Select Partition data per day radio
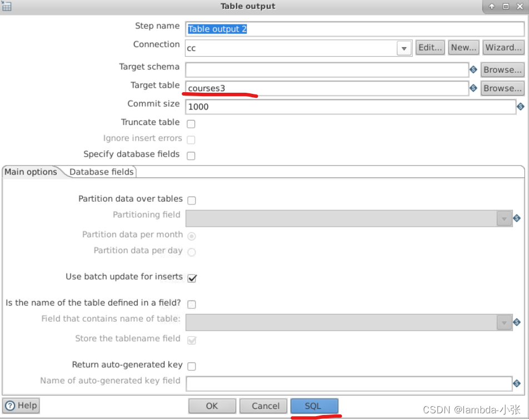 [x=192, y=252]
